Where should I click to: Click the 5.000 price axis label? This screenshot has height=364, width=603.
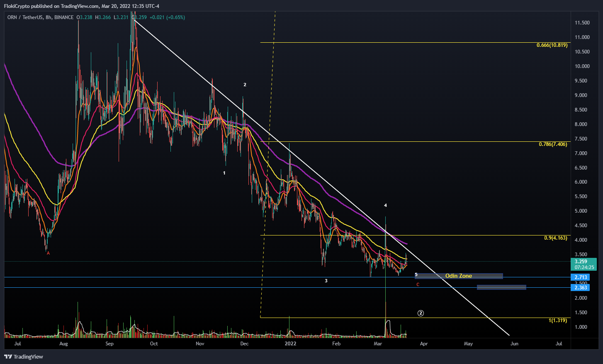(x=581, y=211)
